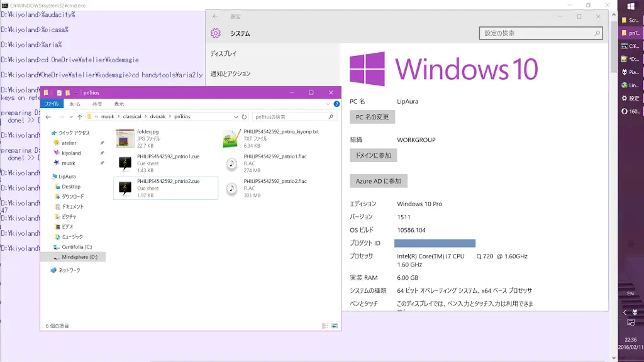Screen dimensions: 644x362
Task: Switch to details view layout icon
Action: click(325, 326)
